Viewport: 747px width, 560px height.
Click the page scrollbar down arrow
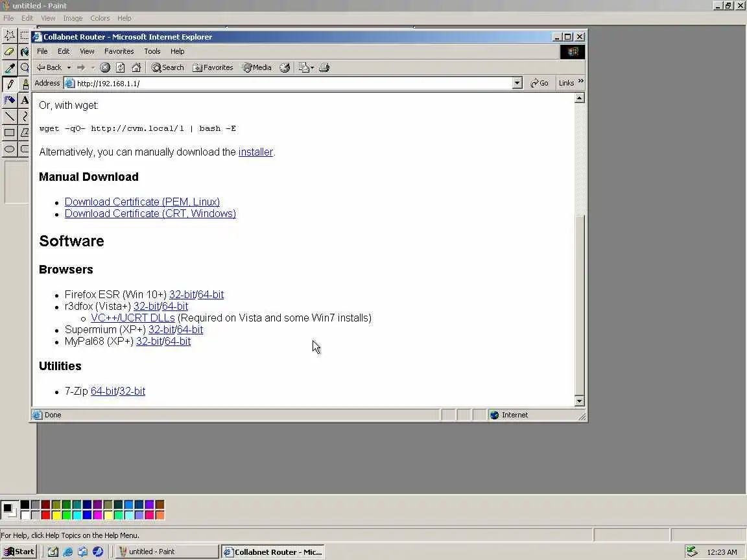point(579,401)
